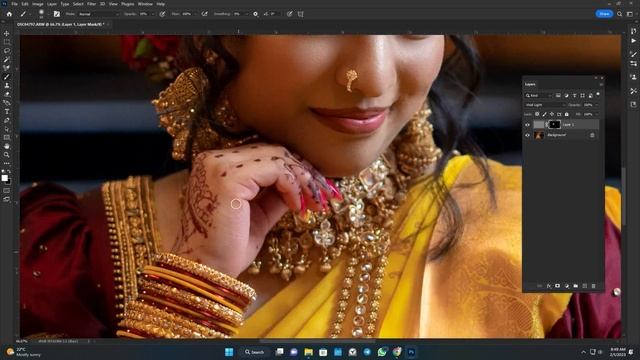Toggle pressure for opacity button

[x=162, y=14]
